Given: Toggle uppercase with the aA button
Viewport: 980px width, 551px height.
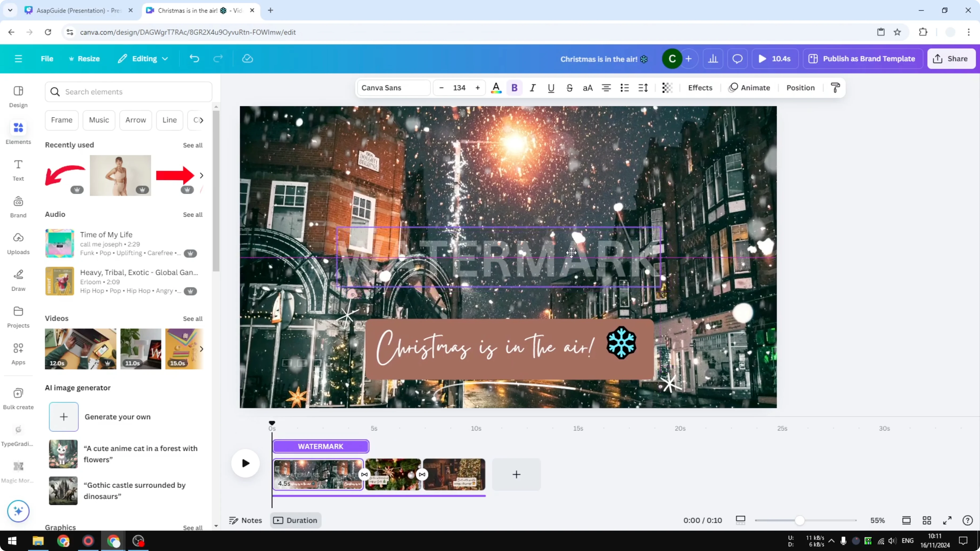Looking at the screenshot, I should pos(588,88).
